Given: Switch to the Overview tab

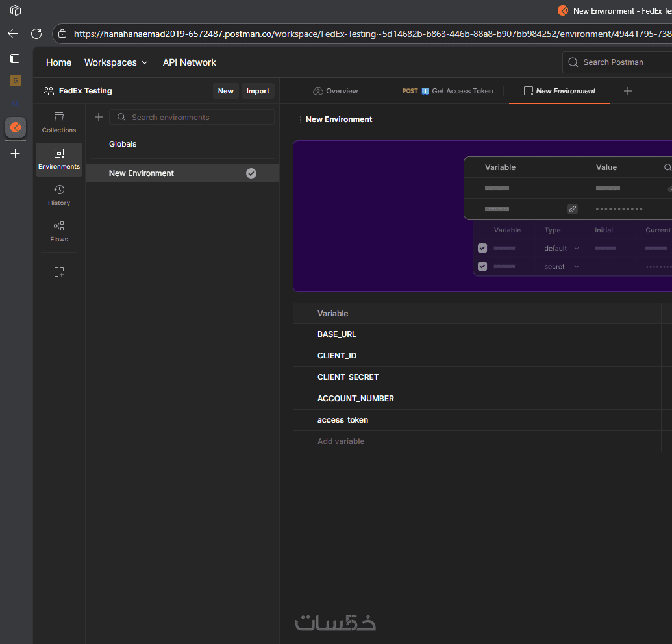Looking at the screenshot, I should 336,91.
